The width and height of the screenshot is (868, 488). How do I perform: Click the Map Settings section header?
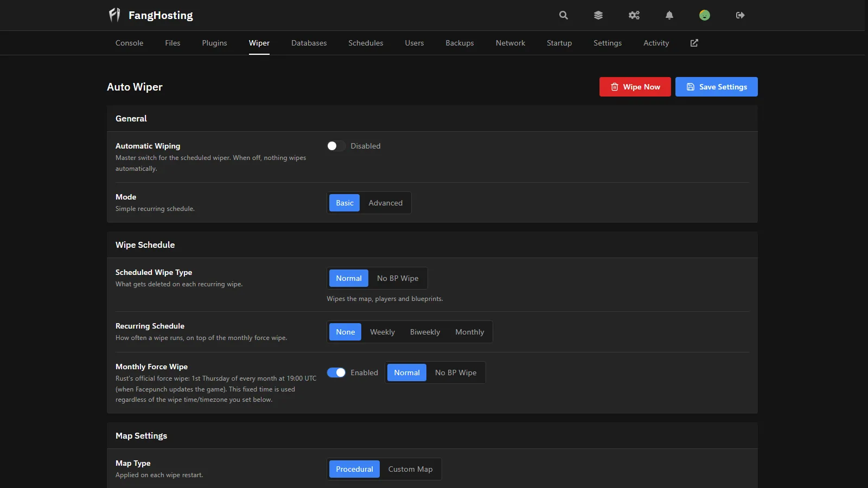pos(141,435)
